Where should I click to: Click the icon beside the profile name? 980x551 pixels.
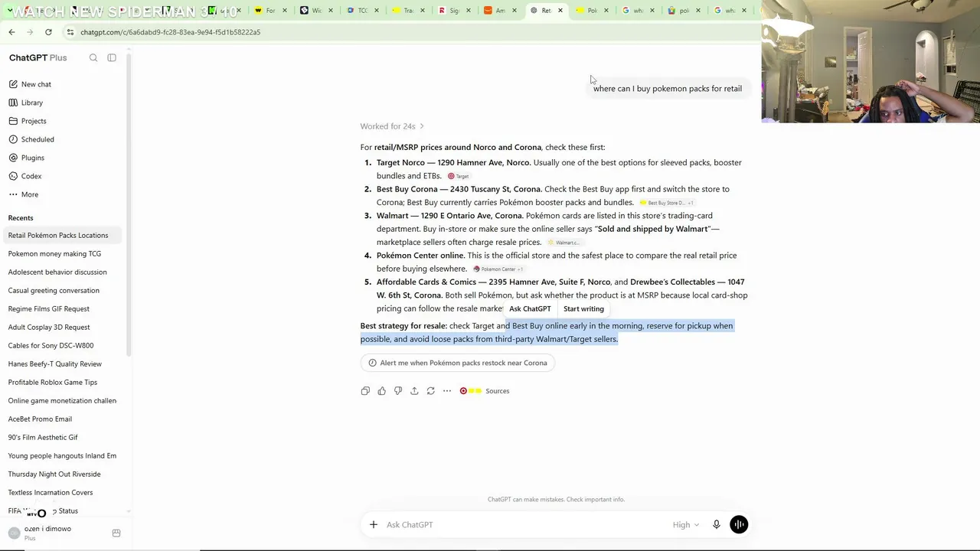tap(116, 533)
